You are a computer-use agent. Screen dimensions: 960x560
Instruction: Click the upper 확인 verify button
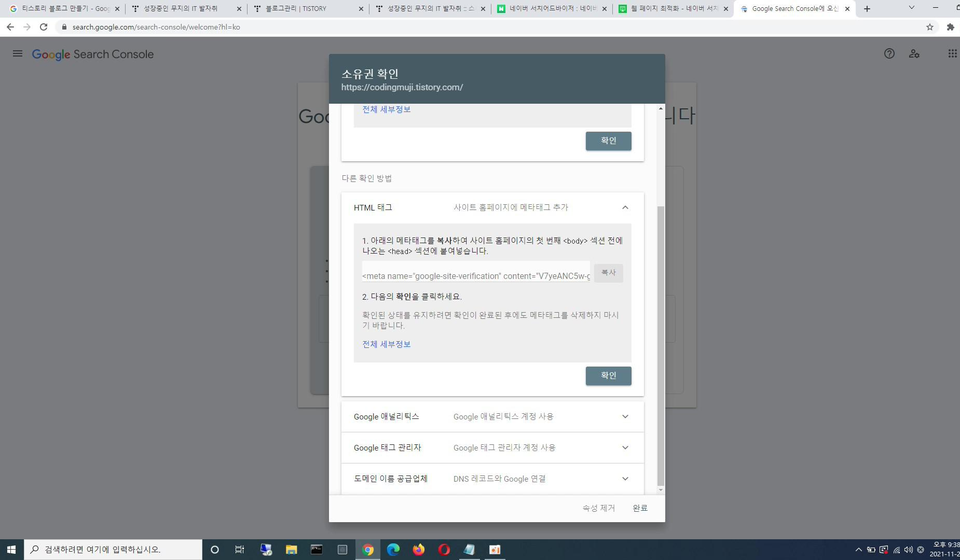[x=608, y=141]
